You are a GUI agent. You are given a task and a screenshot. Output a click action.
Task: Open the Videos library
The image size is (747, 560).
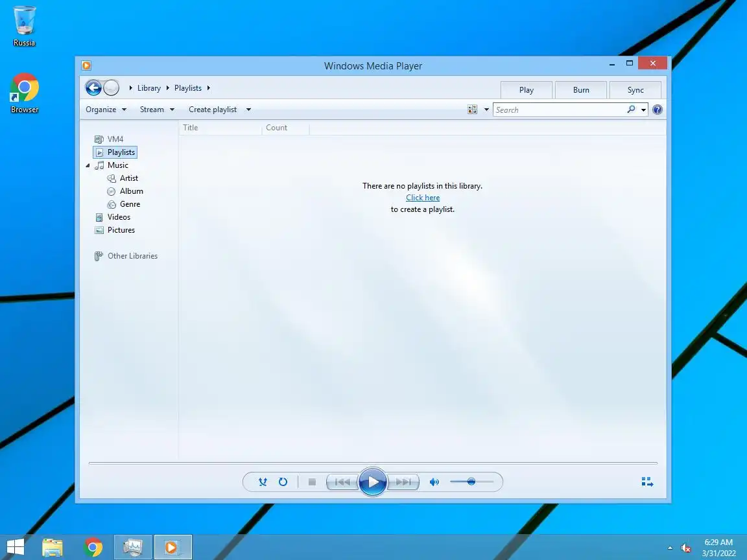113,217
